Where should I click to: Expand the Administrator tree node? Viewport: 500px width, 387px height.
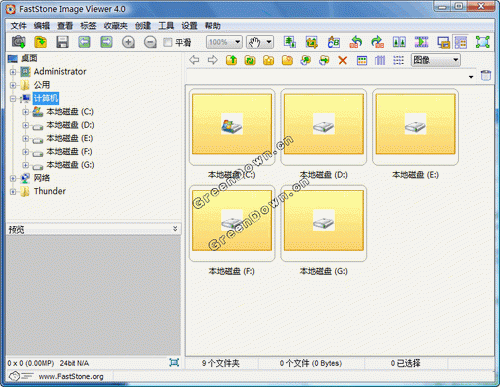[13, 72]
